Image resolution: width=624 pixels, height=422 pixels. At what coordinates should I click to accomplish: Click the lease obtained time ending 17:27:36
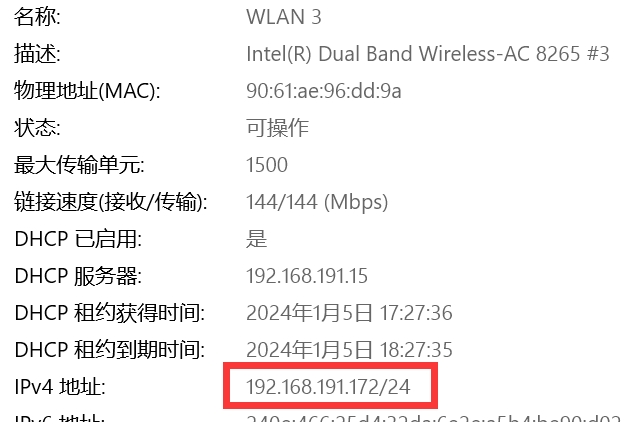(349, 313)
